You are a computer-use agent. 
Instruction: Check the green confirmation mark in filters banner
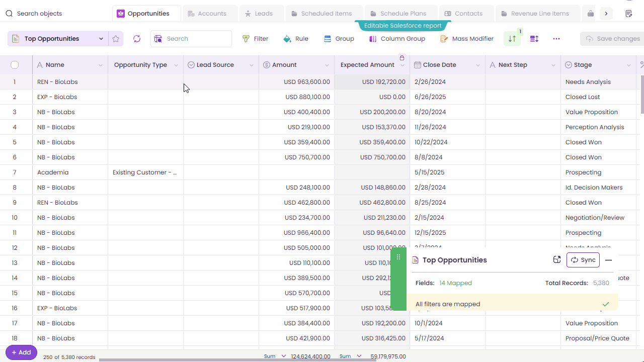click(605, 304)
